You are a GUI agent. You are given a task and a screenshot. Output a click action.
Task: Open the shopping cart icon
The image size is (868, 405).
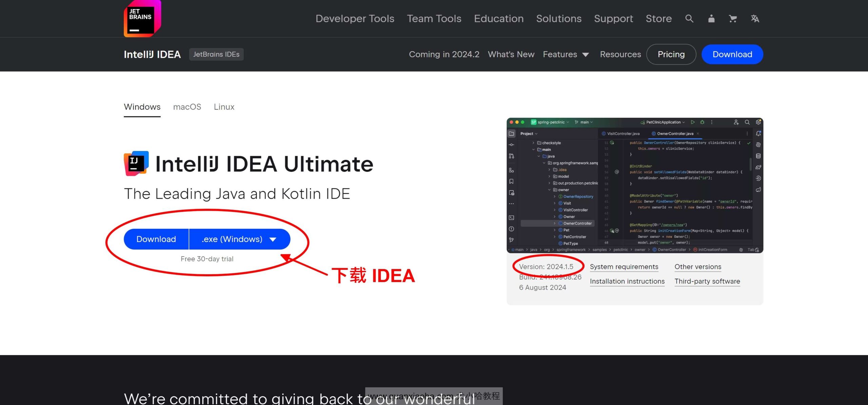click(733, 18)
